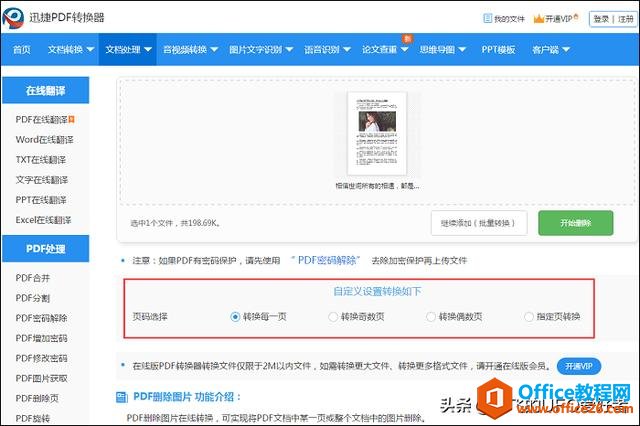Open PDF在线翻译 in sidebar
Screen dimensions: 640x426
tap(41, 120)
